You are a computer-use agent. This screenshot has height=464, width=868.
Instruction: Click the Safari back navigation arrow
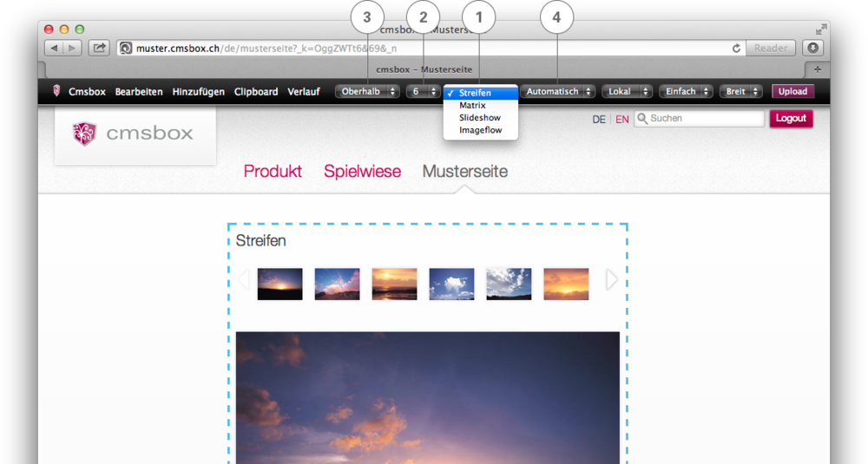[53, 49]
